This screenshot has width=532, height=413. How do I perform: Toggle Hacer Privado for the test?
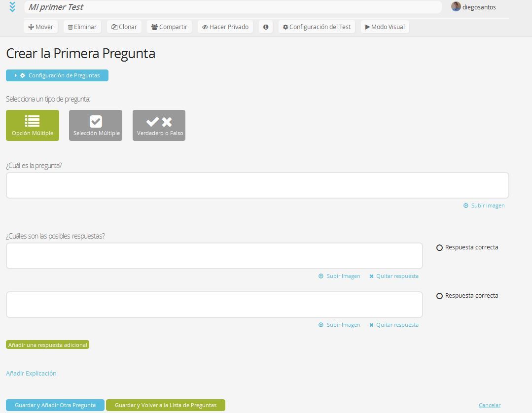(x=225, y=27)
